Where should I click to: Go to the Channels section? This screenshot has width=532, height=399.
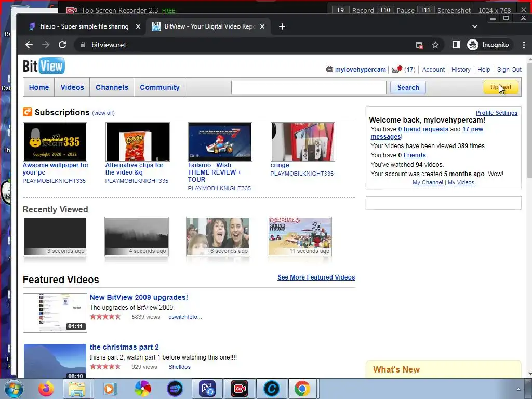point(112,87)
